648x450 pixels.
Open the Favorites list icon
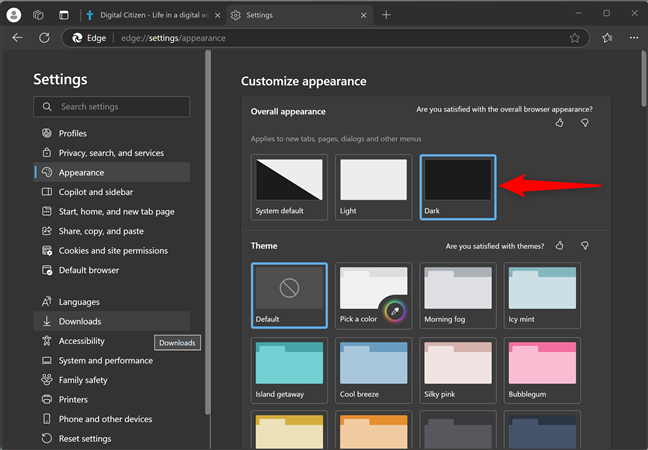(x=607, y=38)
